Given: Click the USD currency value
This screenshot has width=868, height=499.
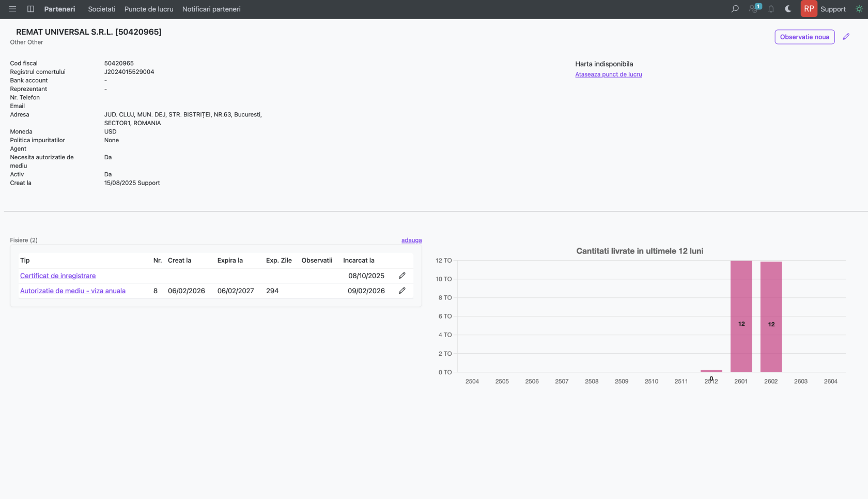Looking at the screenshot, I should click(110, 131).
